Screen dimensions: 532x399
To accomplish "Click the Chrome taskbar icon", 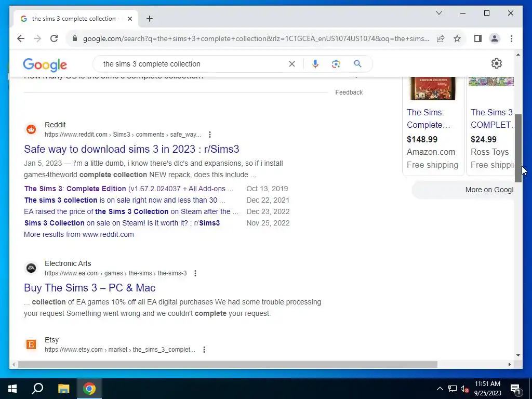I will click(89, 389).
